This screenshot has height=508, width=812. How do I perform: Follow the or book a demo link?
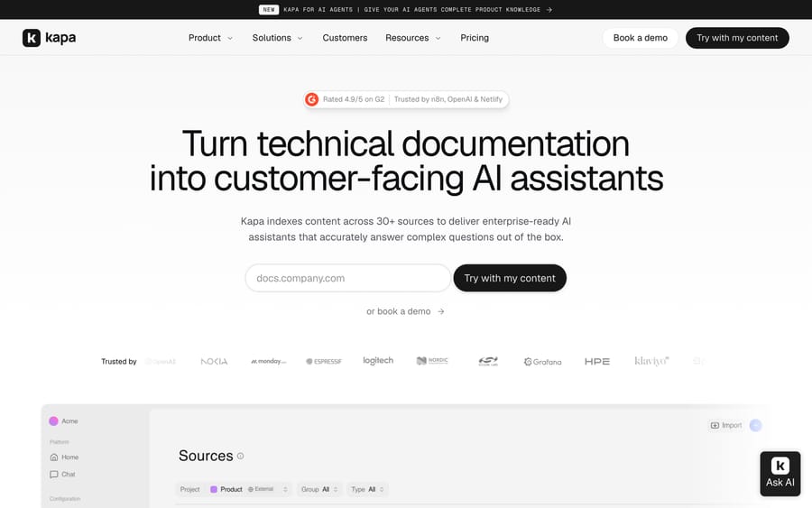click(x=405, y=311)
